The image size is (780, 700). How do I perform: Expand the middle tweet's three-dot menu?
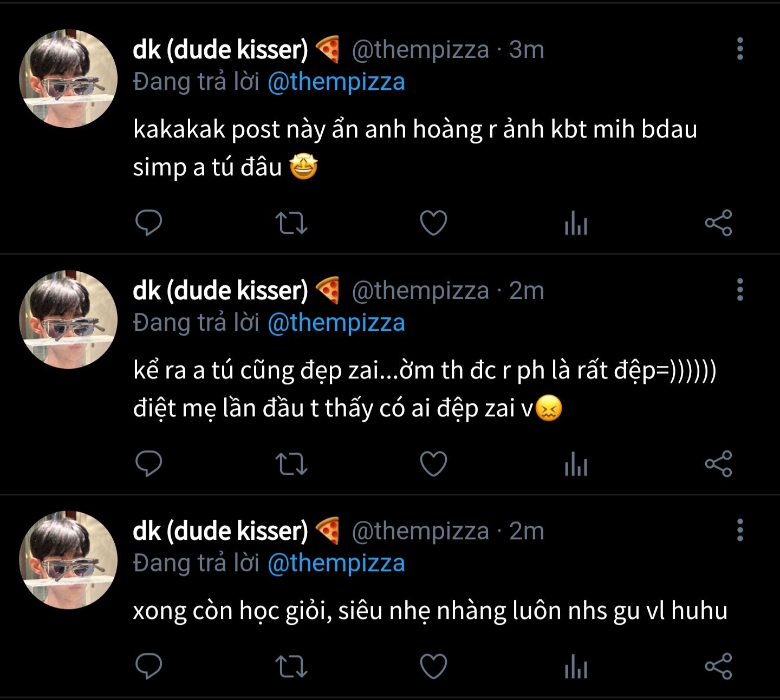(x=740, y=290)
